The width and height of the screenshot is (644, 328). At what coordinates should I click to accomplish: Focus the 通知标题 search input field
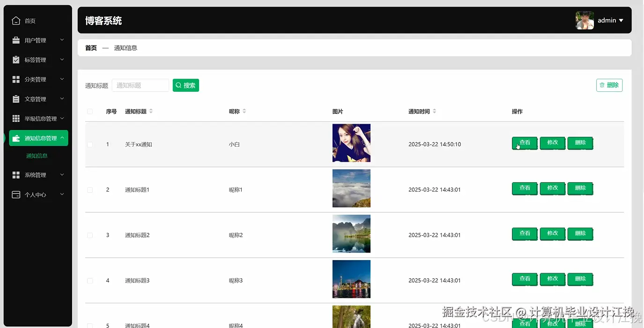(141, 85)
